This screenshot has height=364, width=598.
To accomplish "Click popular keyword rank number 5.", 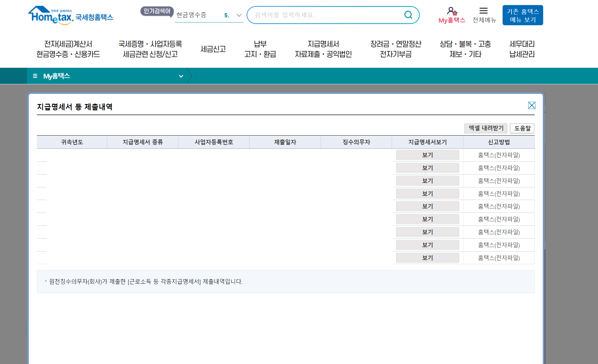I will tap(227, 15).
